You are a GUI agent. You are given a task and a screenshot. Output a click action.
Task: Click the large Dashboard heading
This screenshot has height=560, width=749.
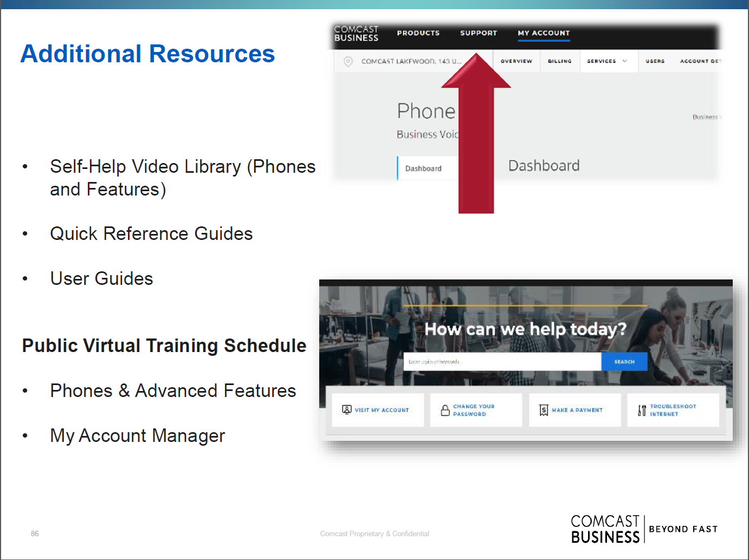click(544, 166)
